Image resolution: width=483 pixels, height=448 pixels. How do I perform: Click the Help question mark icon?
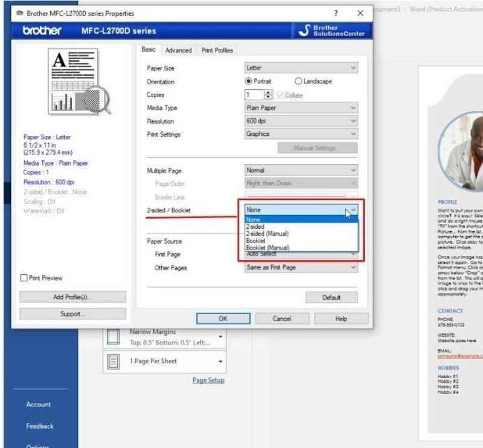click(x=336, y=13)
